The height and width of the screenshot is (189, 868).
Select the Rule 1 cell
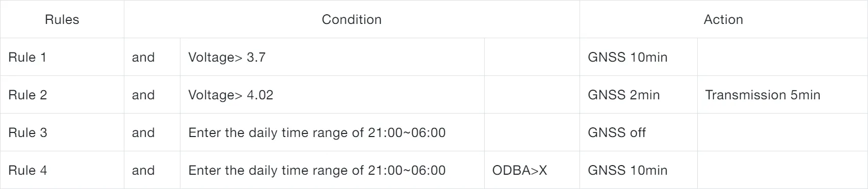click(62, 57)
